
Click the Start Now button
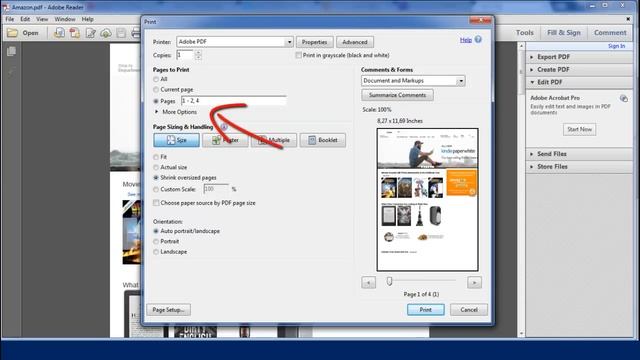(x=579, y=129)
